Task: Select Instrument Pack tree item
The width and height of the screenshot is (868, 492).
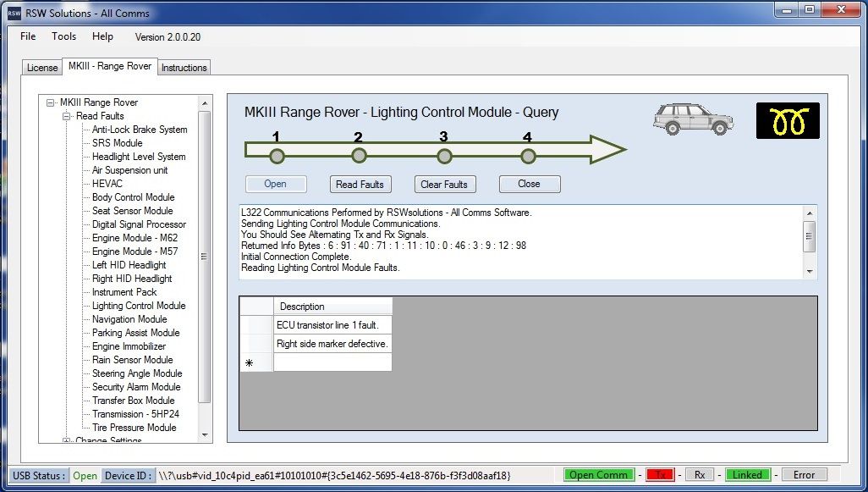Action: click(124, 292)
